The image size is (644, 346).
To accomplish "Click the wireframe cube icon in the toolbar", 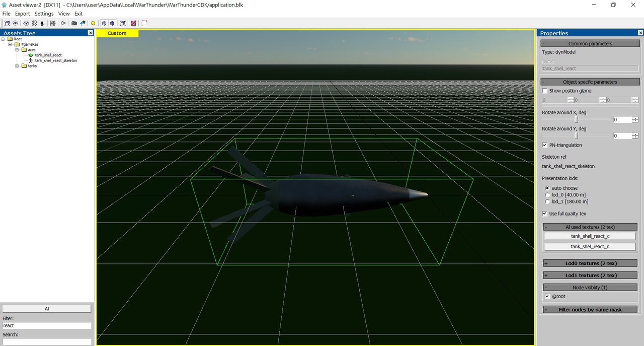I will click(x=104, y=23).
